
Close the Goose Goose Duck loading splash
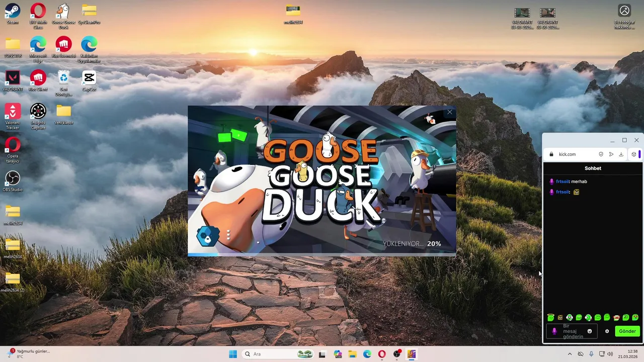450,112
